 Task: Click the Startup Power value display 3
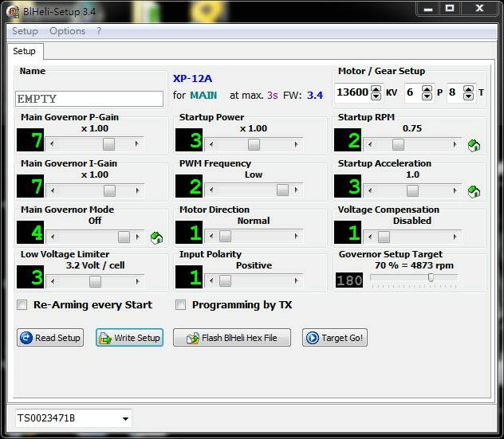click(x=189, y=140)
